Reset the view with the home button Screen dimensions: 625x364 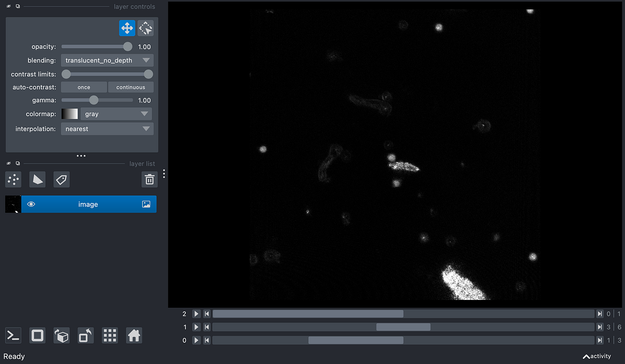point(133,335)
